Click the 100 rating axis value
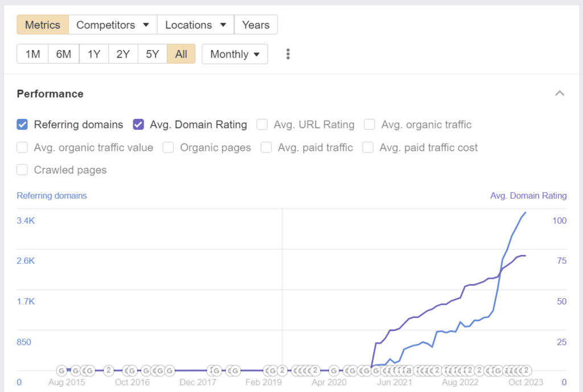The width and height of the screenshot is (583, 392). (559, 221)
